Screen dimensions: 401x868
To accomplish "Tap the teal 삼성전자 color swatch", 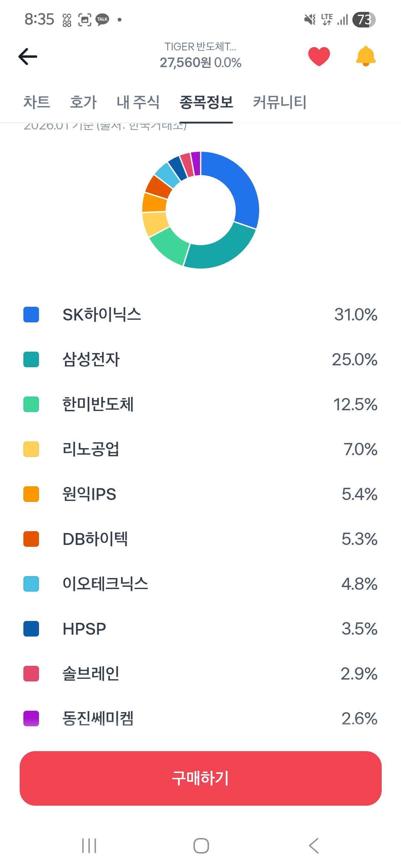I will coord(31,359).
